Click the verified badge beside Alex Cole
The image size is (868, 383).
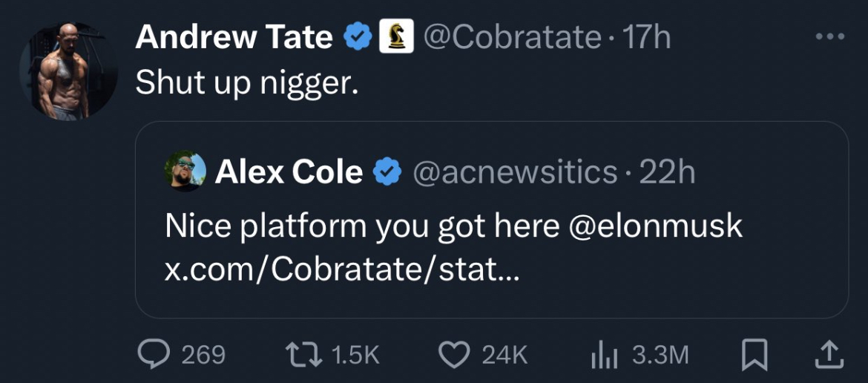(x=387, y=172)
